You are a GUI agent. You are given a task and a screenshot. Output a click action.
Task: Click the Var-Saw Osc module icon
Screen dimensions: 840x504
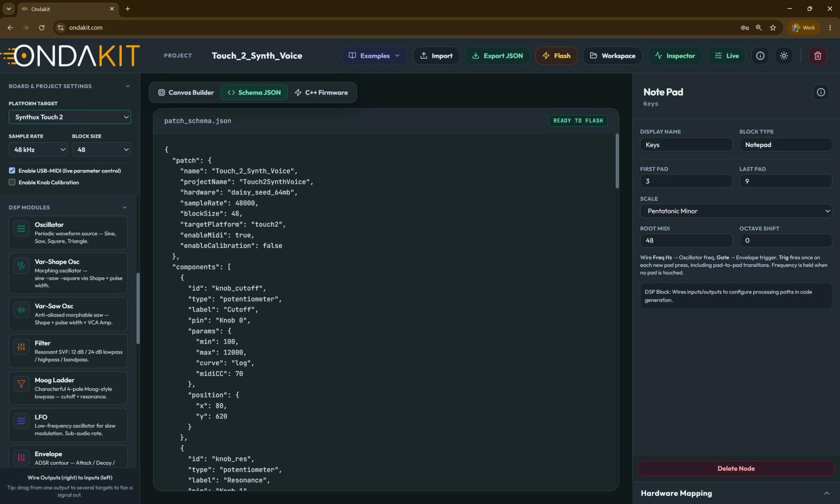tap(21, 310)
